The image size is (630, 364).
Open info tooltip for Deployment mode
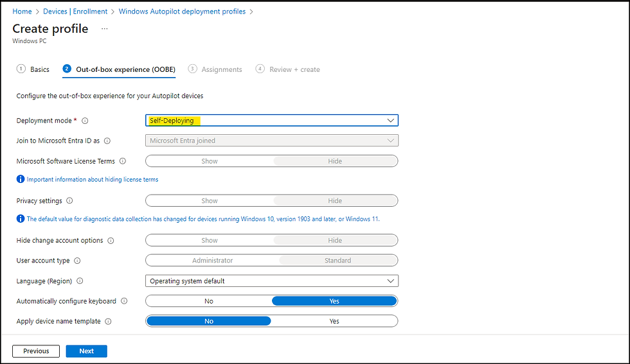85,121
